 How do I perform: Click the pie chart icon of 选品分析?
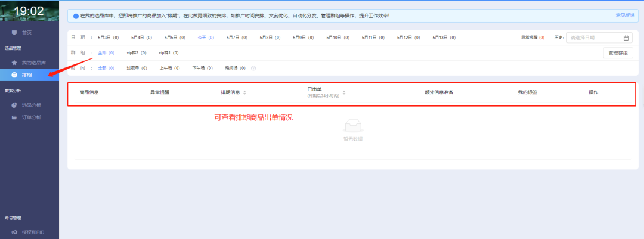point(14,105)
